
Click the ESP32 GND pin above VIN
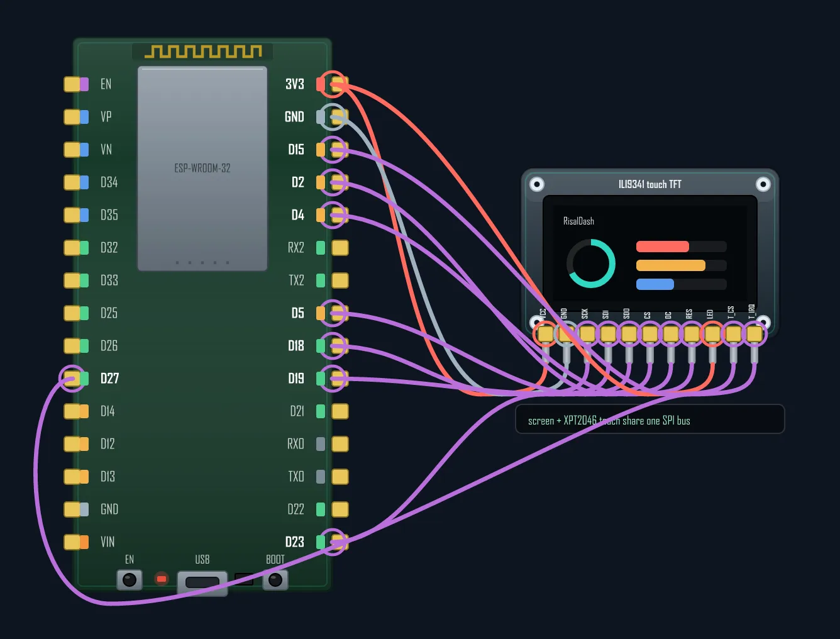tap(72, 509)
